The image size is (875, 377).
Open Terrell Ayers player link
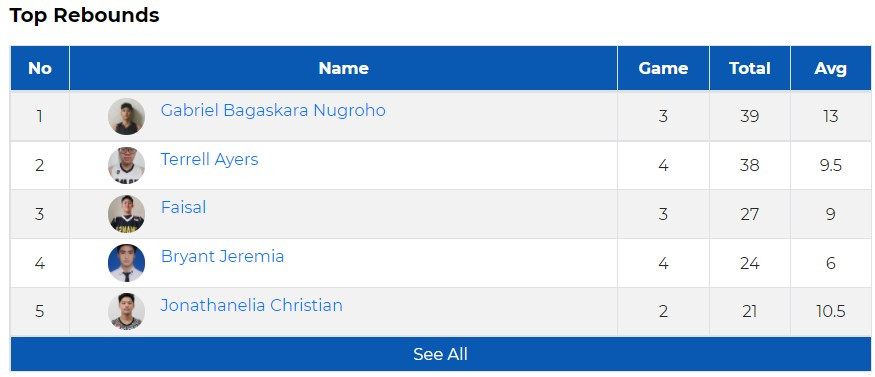209,160
